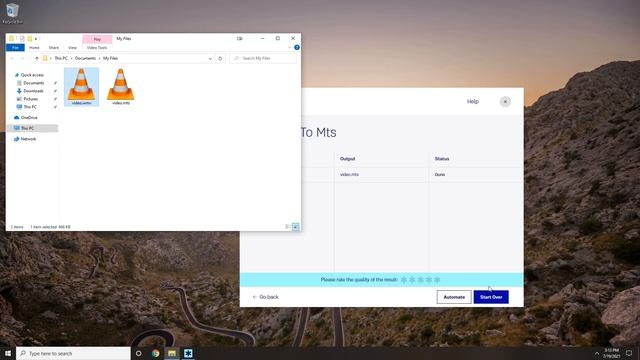Image resolution: width=640 pixels, height=360 pixels.
Task: Select Quick access in navigation pane
Action: point(32,75)
